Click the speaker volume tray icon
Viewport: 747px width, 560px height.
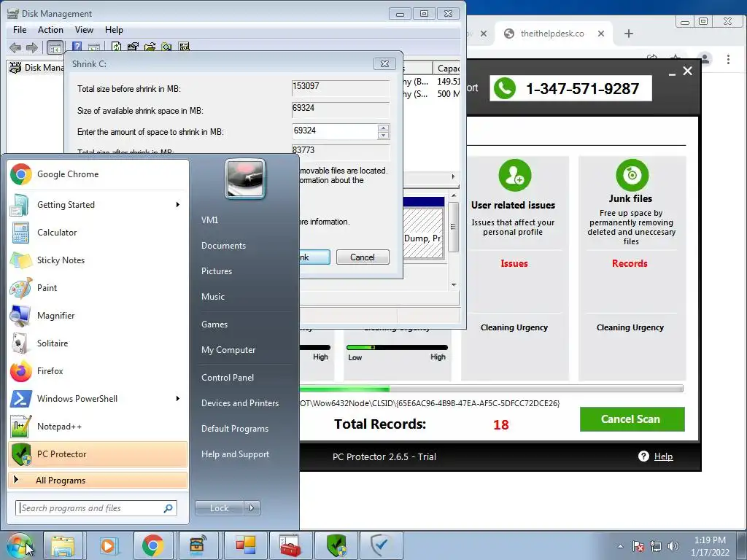pos(673,546)
